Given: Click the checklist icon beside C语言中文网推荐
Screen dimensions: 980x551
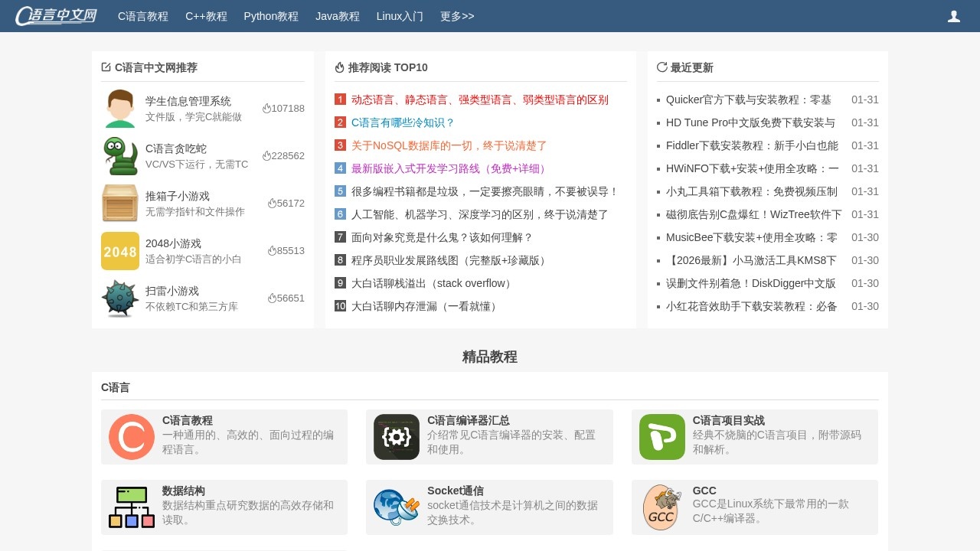Looking at the screenshot, I should (105, 67).
